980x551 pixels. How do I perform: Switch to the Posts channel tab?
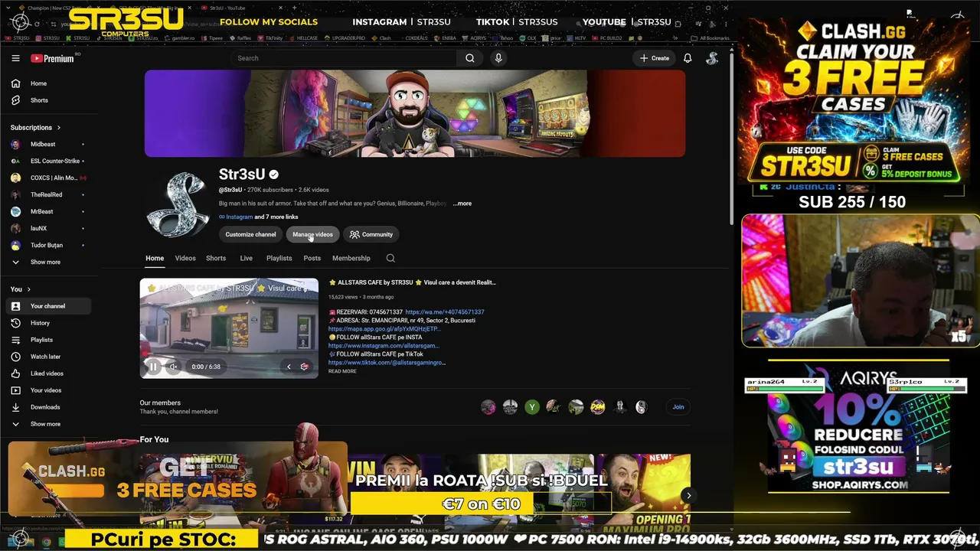[x=312, y=258]
